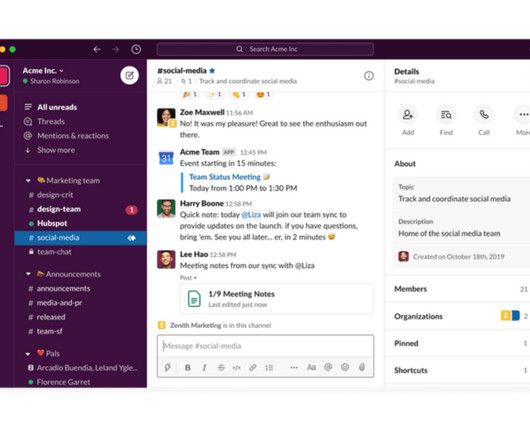530x442 pixels.
Task: Open Mentions & reactions
Action: point(66,136)
